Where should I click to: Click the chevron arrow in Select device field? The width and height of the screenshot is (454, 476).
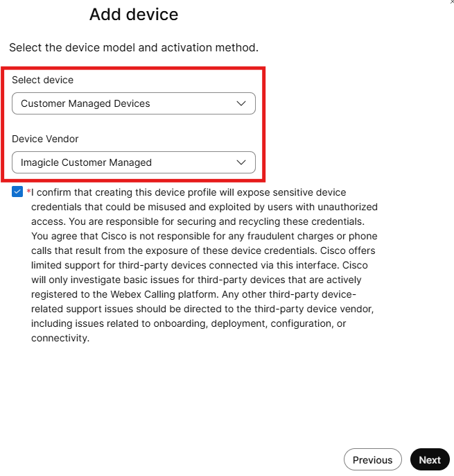click(241, 103)
